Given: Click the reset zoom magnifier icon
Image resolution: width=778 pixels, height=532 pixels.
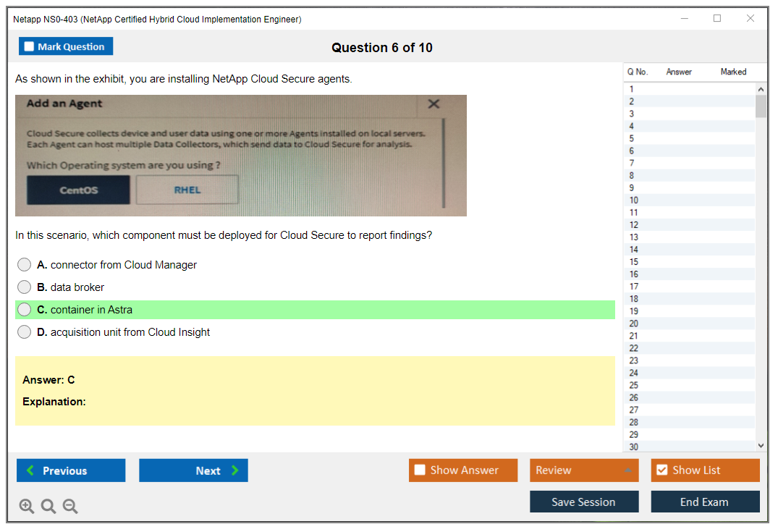Looking at the screenshot, I should pyautogui.click(x=48, y=507).
